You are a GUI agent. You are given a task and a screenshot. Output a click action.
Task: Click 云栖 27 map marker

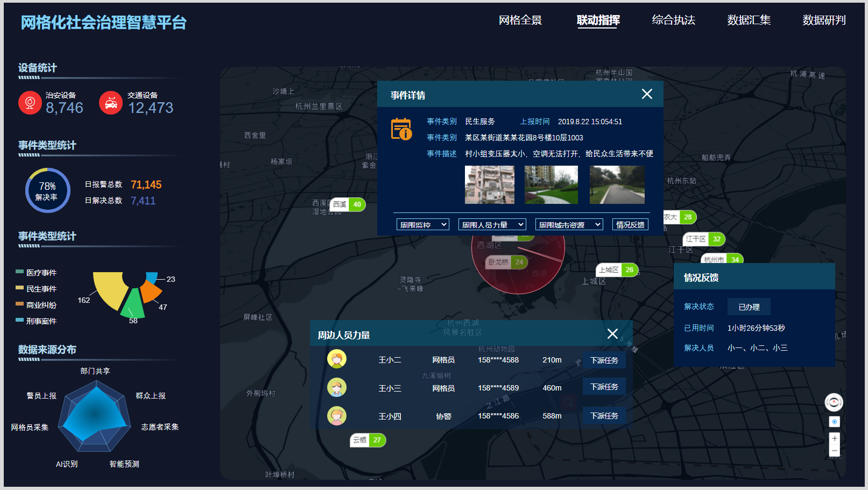point(368,440)
